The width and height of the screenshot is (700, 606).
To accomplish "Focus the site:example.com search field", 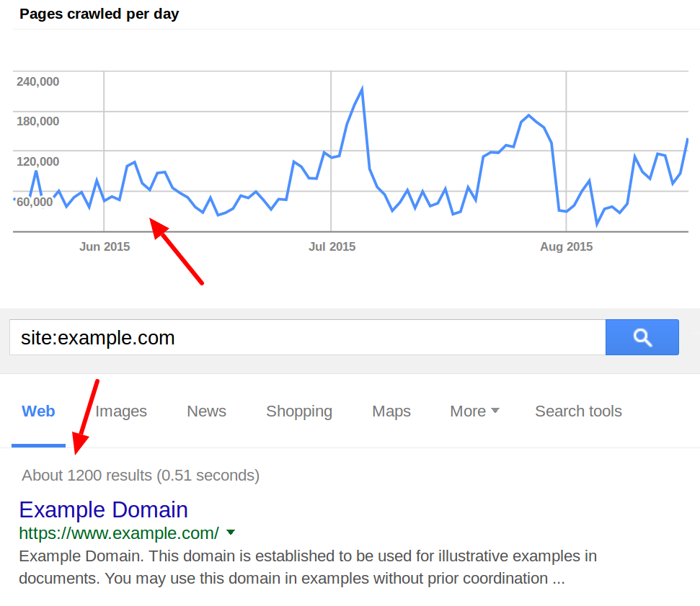I will coord(306,338).
